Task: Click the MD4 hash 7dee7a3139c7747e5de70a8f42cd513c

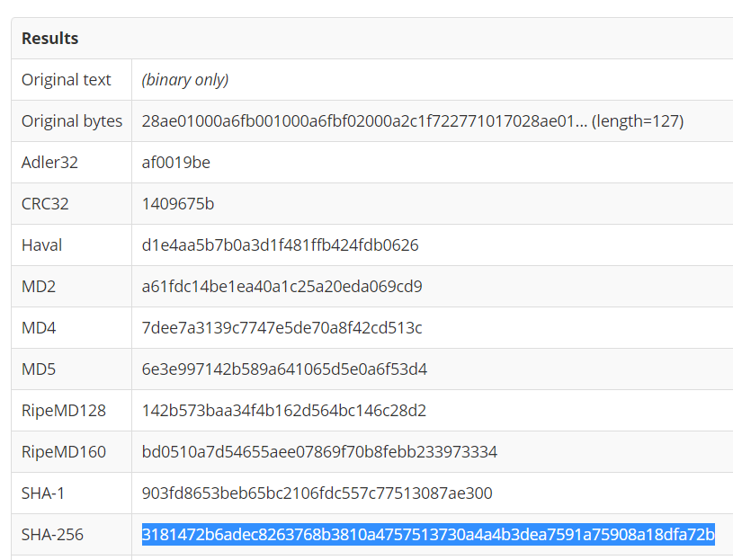Action: tap(282, 328)
